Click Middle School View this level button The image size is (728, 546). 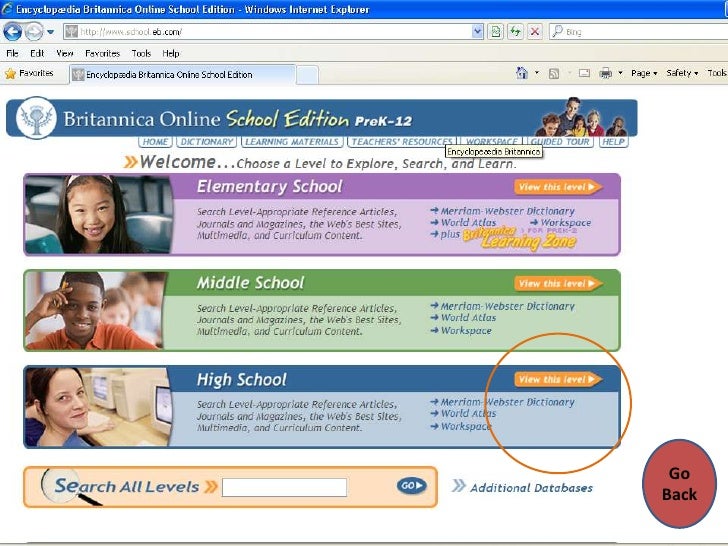pyautogui.click(x=558, y=283)
